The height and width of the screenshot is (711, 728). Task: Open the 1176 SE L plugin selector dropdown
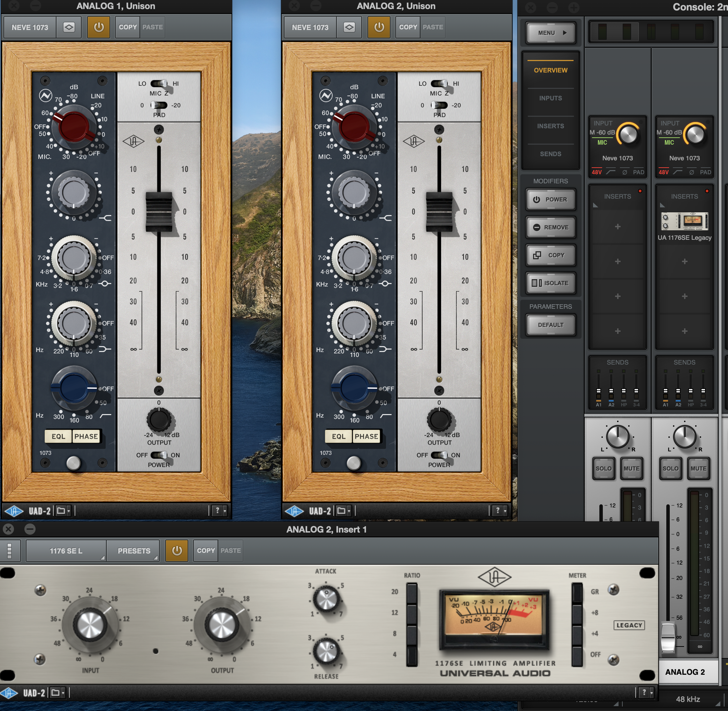pos(66,550)
